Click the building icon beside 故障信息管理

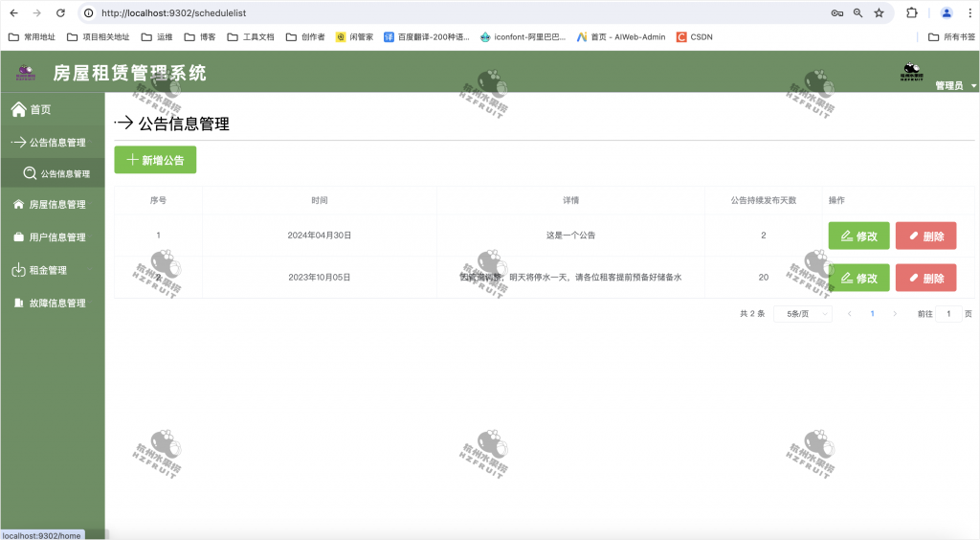coord(19,303)
